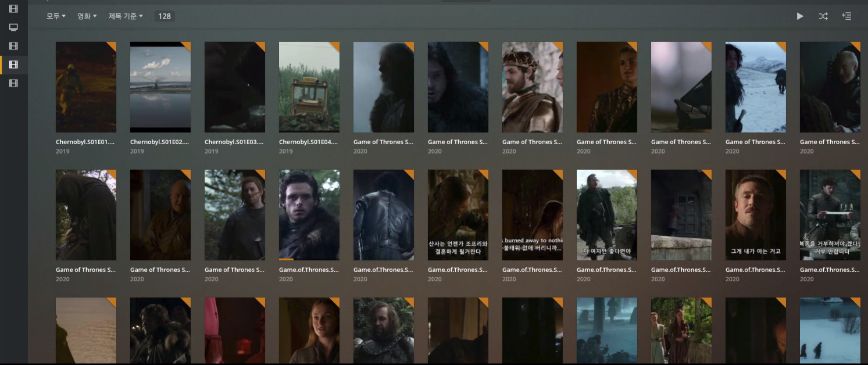The width and height of the screenshot is (868, 365).
Task: Shuffle the library with the shuffle icon
Action: 823,16
